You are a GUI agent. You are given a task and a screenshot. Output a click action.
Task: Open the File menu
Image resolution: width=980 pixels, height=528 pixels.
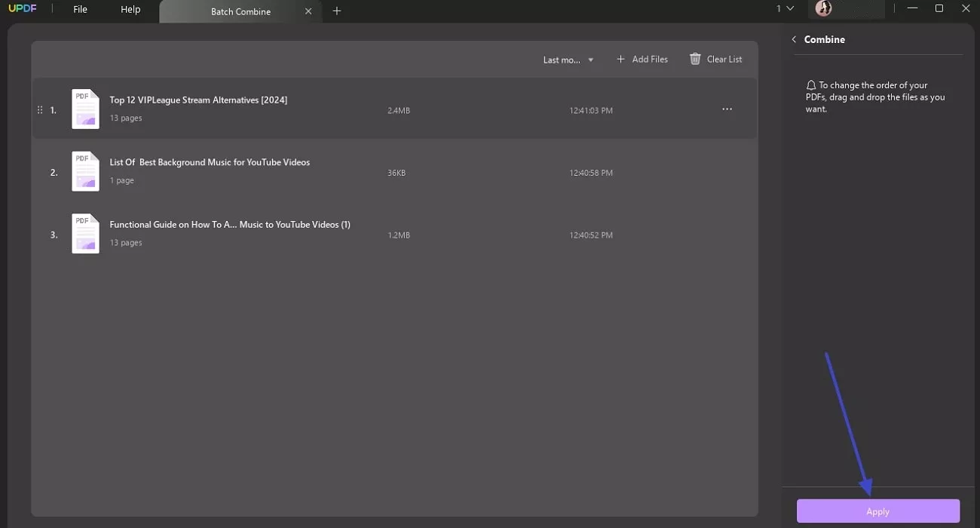[80, 9]
